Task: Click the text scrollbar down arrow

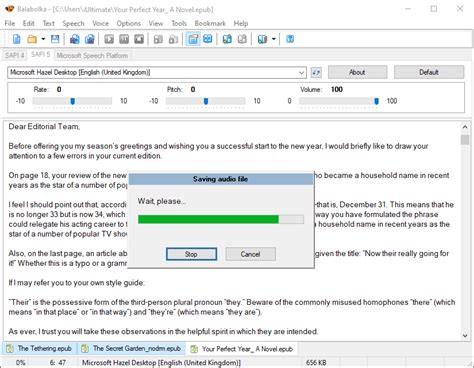Action: pyautogui.click(x=465, y=336)
